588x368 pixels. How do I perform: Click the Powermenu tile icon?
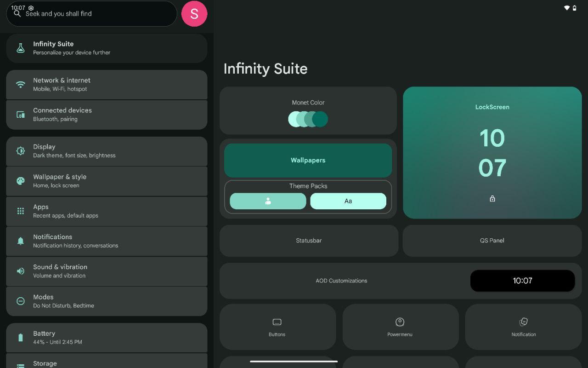pos(400,322)
